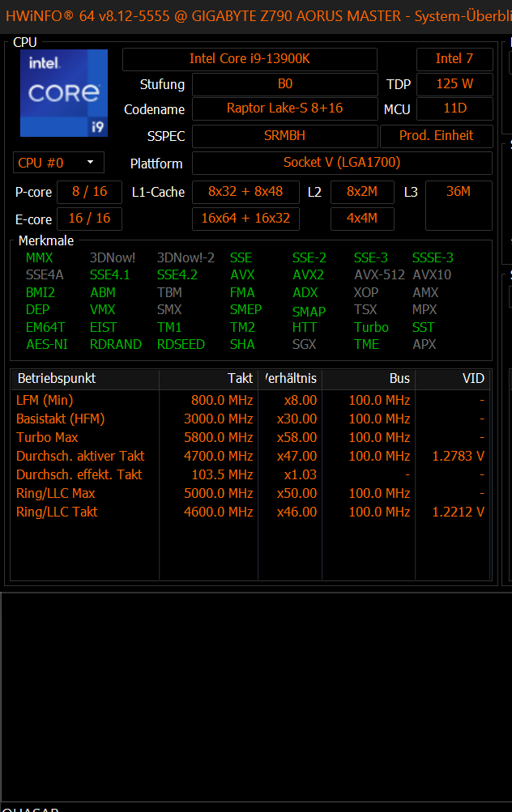Click the AES-NI feature label
This screenshot has height=812, width=512.
(x=47, y=344)
